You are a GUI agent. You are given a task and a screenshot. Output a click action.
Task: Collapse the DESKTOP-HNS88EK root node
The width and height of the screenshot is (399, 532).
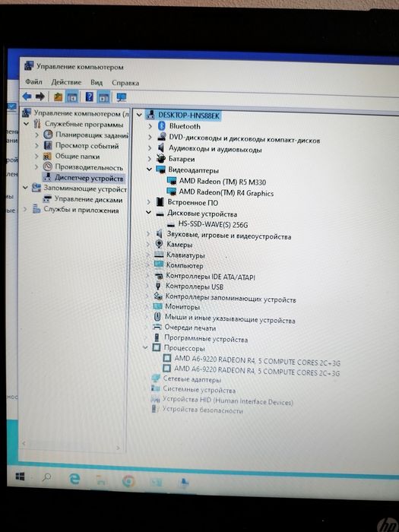[x=139, y=115]
